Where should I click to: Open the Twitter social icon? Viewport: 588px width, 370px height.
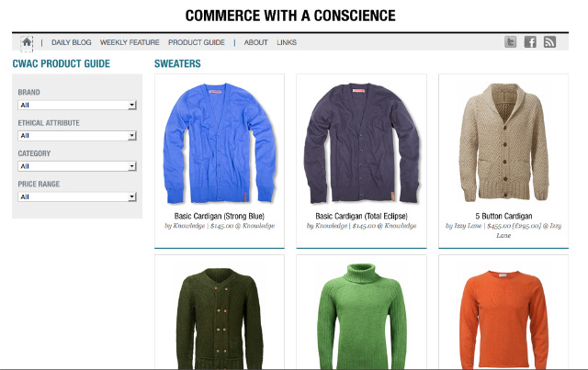coord(511,42)
